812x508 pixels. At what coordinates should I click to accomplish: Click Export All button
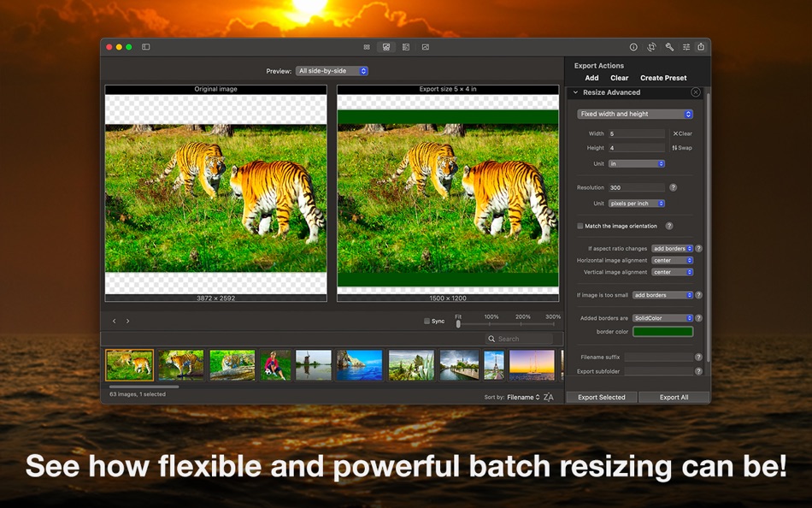[x=674, y=397]
